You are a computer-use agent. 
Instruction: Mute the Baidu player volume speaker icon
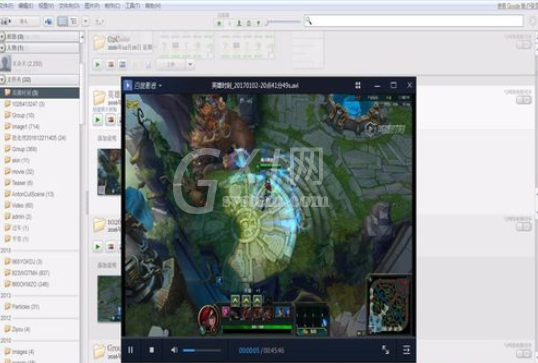(x=174, y=350)
